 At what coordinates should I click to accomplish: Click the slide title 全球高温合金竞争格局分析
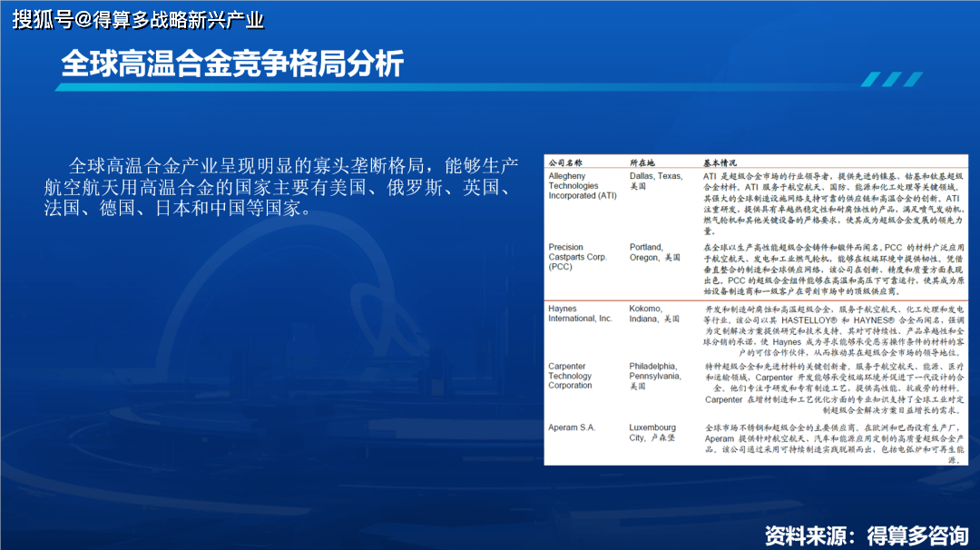point(232,64)
